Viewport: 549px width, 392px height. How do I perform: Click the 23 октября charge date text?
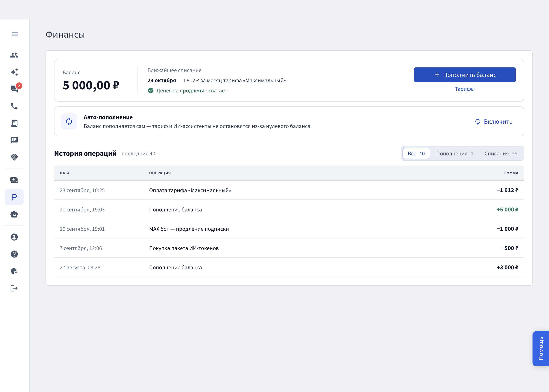(x=162, y=80)
